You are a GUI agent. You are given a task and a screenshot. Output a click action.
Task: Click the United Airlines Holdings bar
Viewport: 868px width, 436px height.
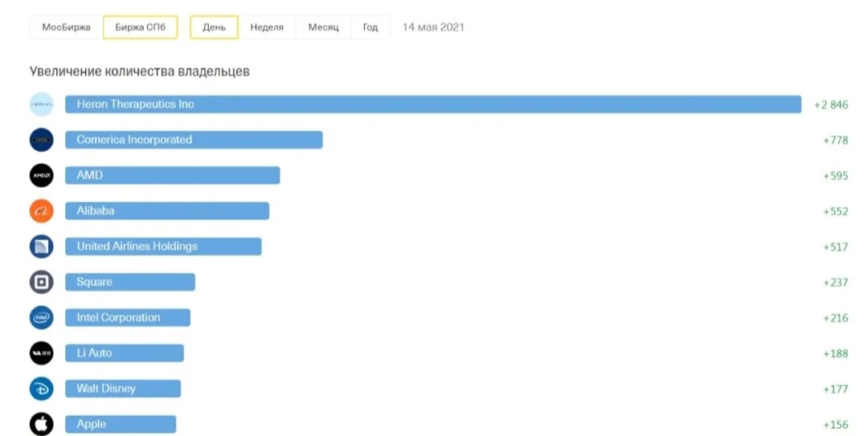click(163, 247)
